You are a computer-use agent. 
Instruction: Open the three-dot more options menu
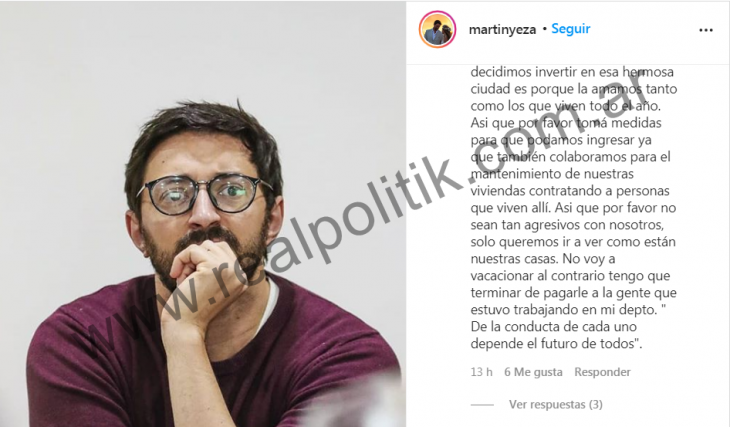click(706, 30)
